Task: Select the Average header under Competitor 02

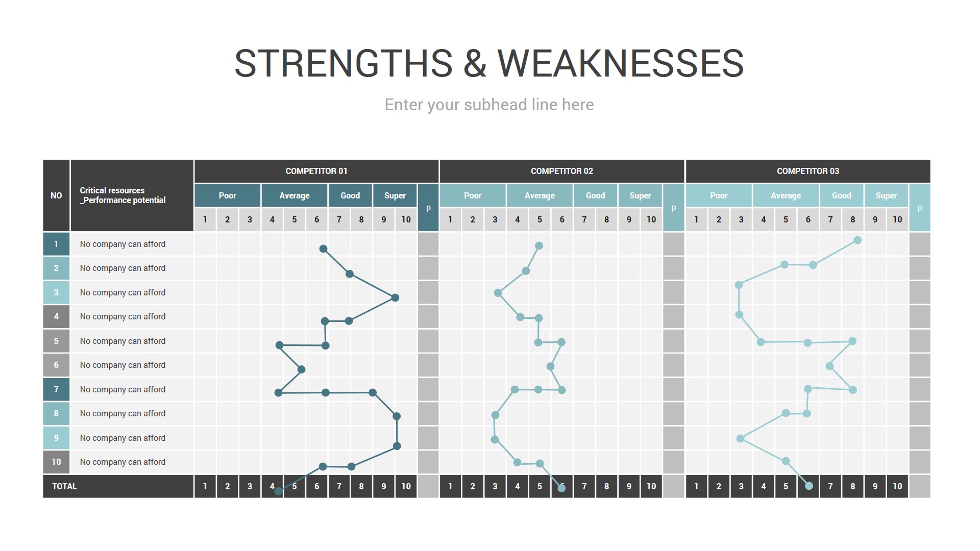Action: point(540,195)
